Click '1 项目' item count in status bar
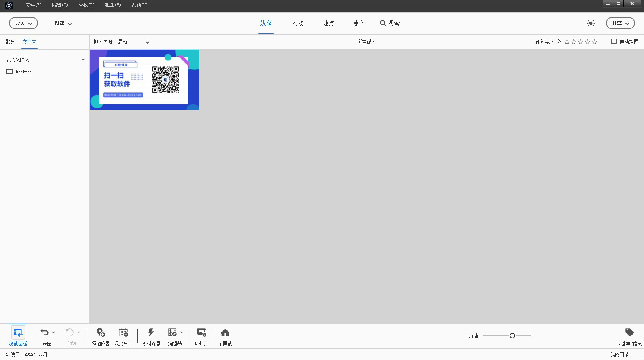Viewport: 644px width, 360px height. click(13, 354)
